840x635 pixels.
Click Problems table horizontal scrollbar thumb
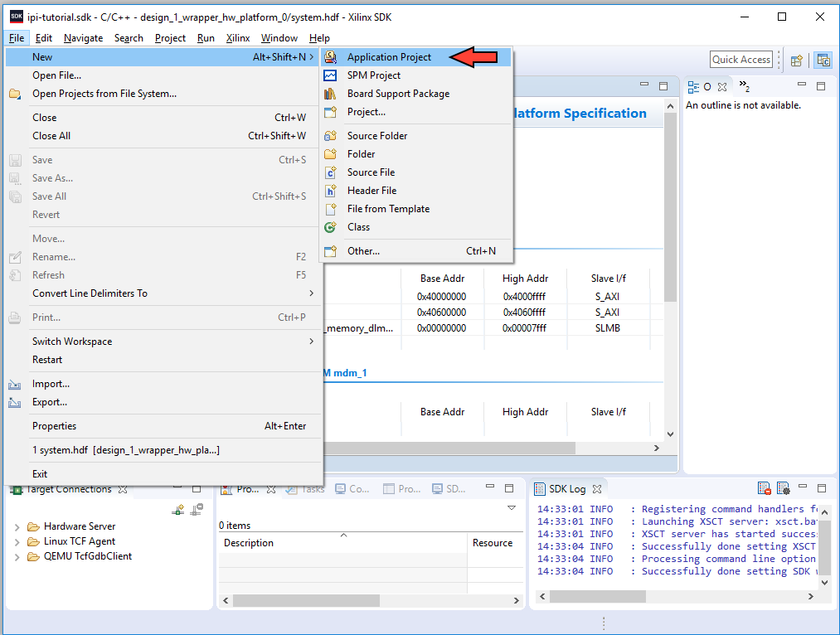pyautogui.click(x=306, y=601)
